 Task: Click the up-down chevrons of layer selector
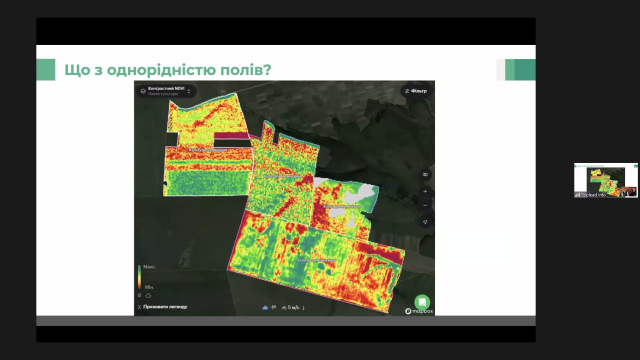tap(189, 91)
